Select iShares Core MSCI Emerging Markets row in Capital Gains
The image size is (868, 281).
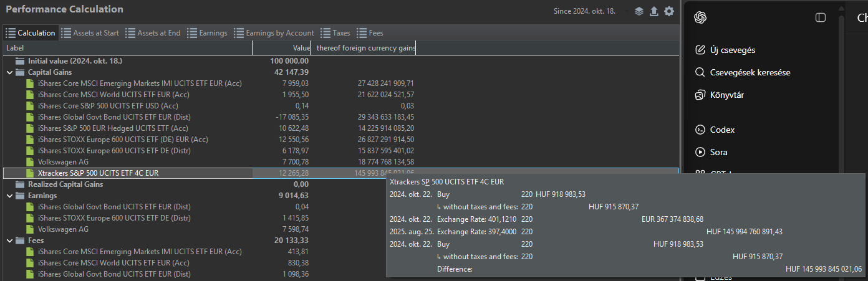340,83
